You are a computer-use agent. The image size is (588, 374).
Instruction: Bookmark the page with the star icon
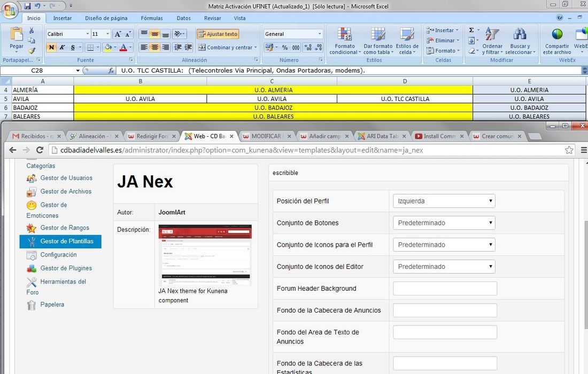569,150
